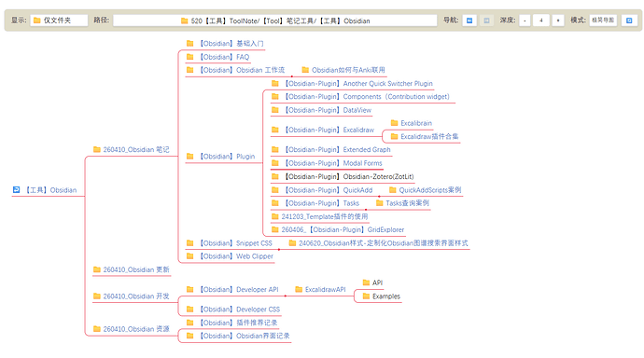Decrease depth with the minus button

pos(525,21)
